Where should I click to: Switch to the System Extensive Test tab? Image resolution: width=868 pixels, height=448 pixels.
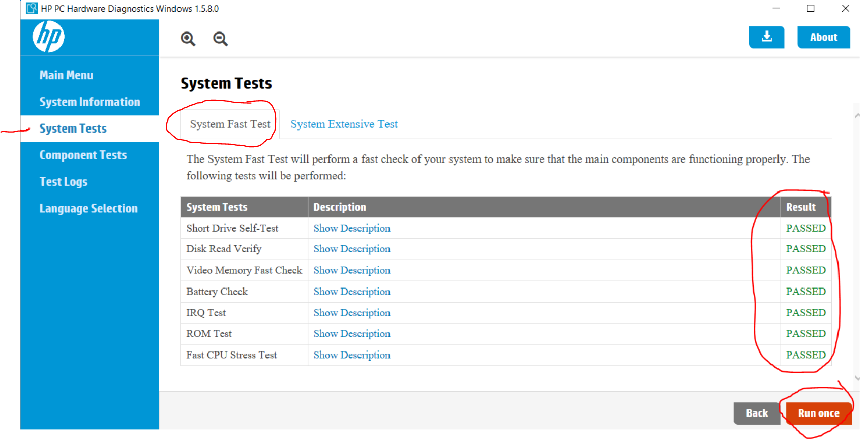pyautogui.click(x=344, y=124)
